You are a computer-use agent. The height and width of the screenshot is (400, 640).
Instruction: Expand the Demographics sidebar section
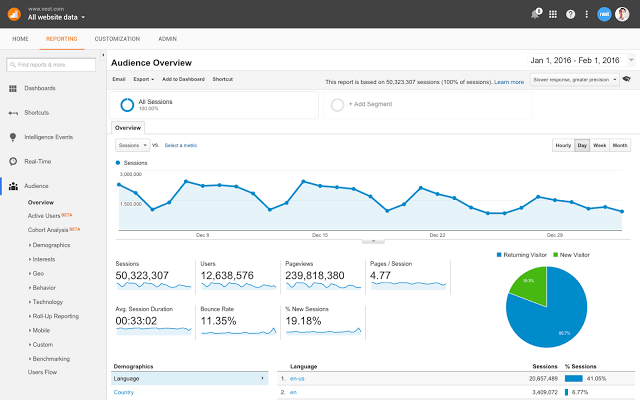click(x=51, y=244)
